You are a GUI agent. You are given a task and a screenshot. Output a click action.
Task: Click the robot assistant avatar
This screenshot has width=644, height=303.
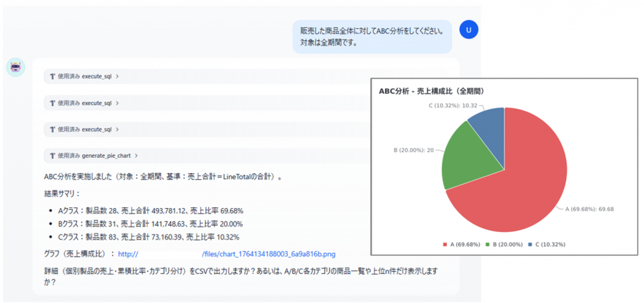coord(16,67)
